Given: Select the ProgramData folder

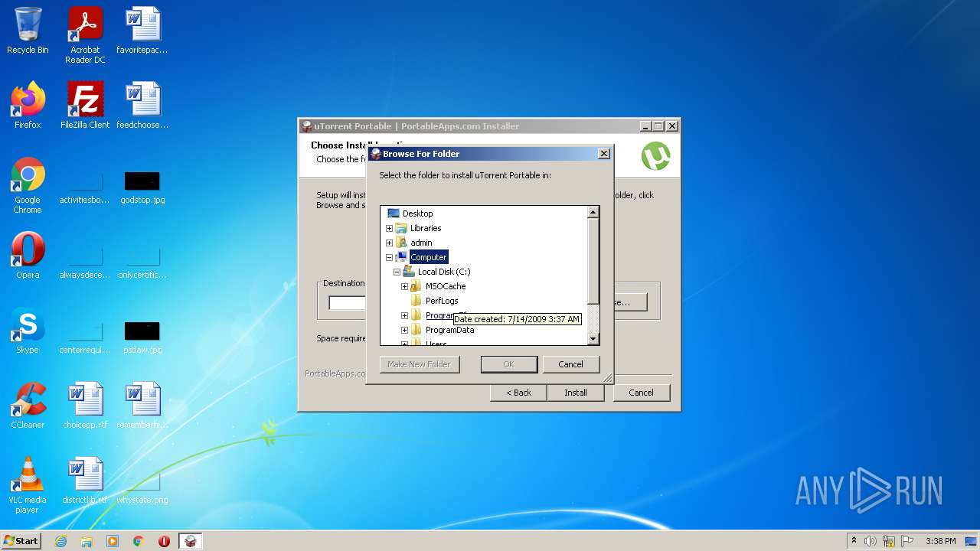Looking at the screenshot, I should click(449, 330).
